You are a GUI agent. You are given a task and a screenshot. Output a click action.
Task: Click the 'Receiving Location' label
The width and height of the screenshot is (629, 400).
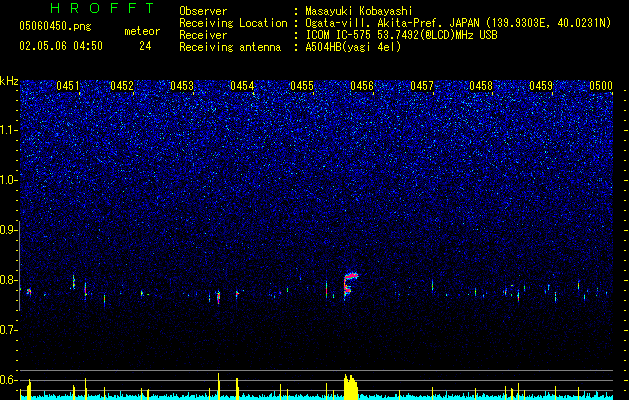[x=233, y=23]
